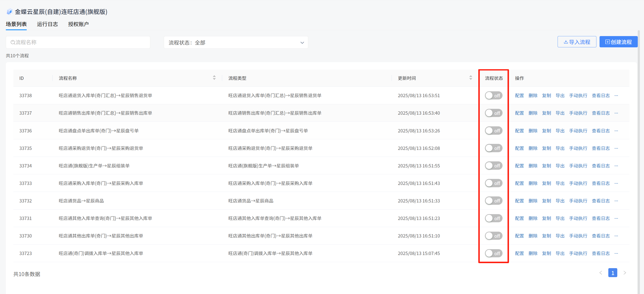Expand the 流程状态 全部 dropdown
This screenshot has width=644, height=294.
tap(235, 43)
